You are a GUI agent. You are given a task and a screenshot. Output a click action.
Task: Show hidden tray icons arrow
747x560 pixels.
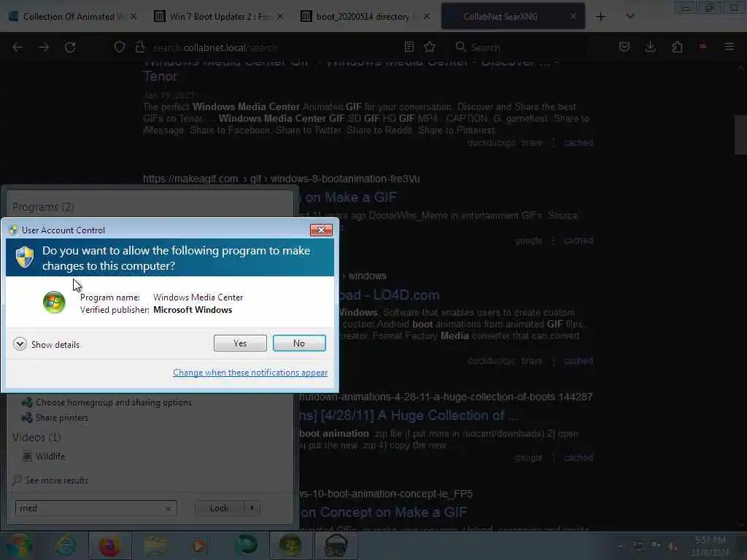[x=620, y=546]
